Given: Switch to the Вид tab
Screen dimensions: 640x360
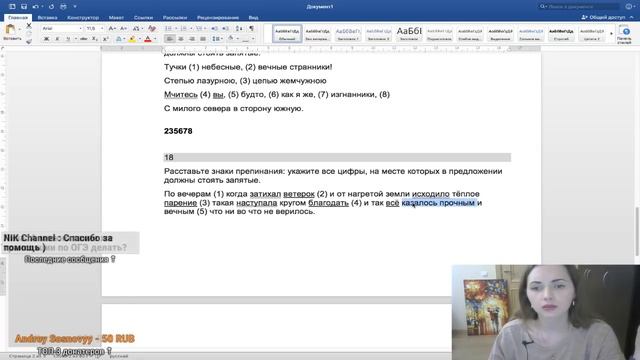Looking at the screenshot, I should pyautogui.click(x=253, y=18).
